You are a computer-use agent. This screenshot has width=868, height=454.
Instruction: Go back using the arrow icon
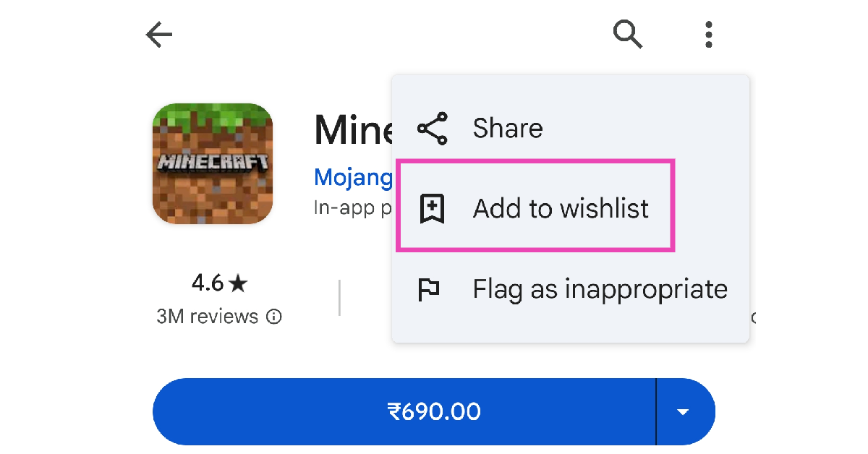point(159,34)
